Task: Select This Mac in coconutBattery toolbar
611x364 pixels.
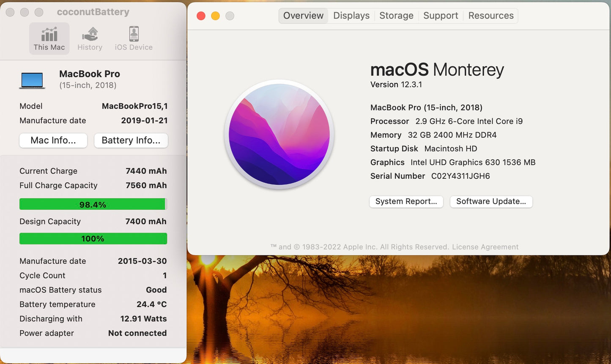Action: (49, 38)
